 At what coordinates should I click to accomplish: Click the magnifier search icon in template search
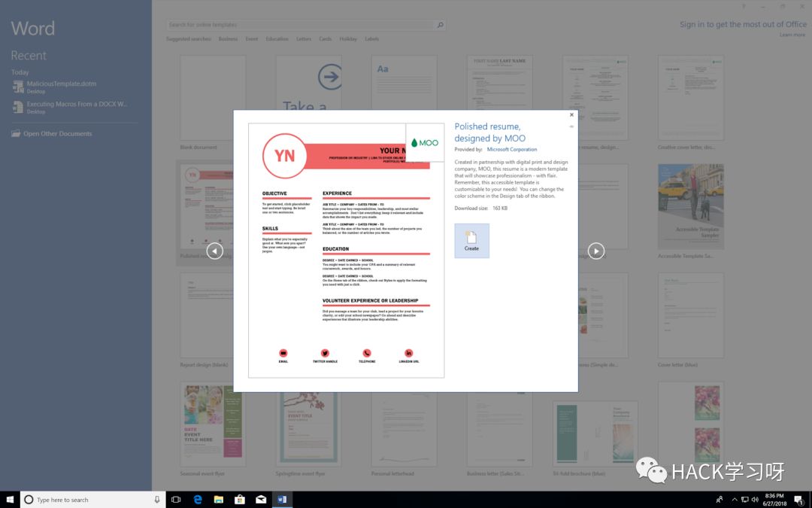coord(440,24)
